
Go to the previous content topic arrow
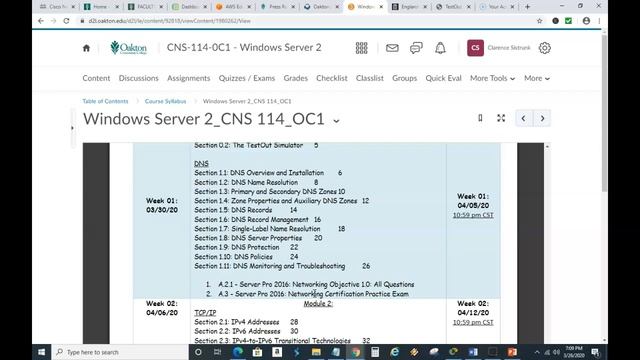[524, 118]
